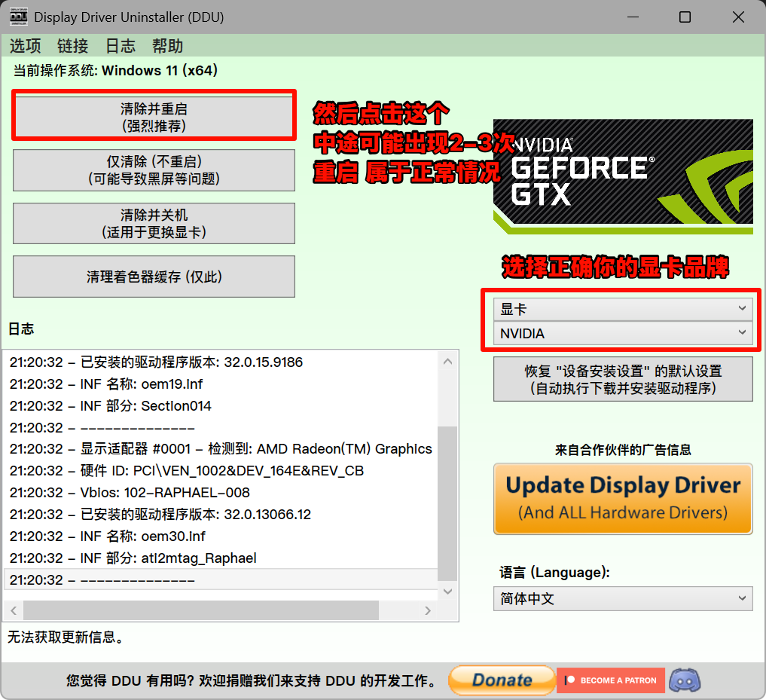
Task: Click the Patreon 'BECOME A PATRON' badge
Action: tap(610, 680)
